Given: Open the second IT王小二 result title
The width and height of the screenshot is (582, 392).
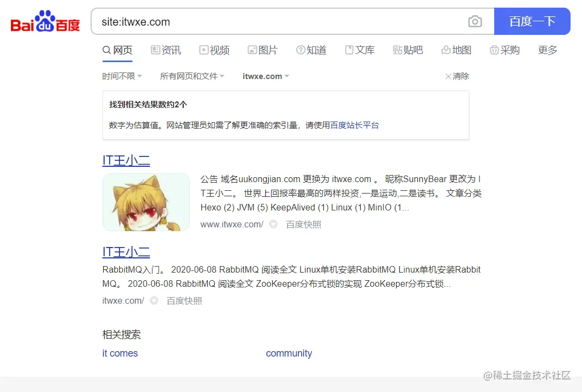Looking at the screenshot, I should coord(126,252).
